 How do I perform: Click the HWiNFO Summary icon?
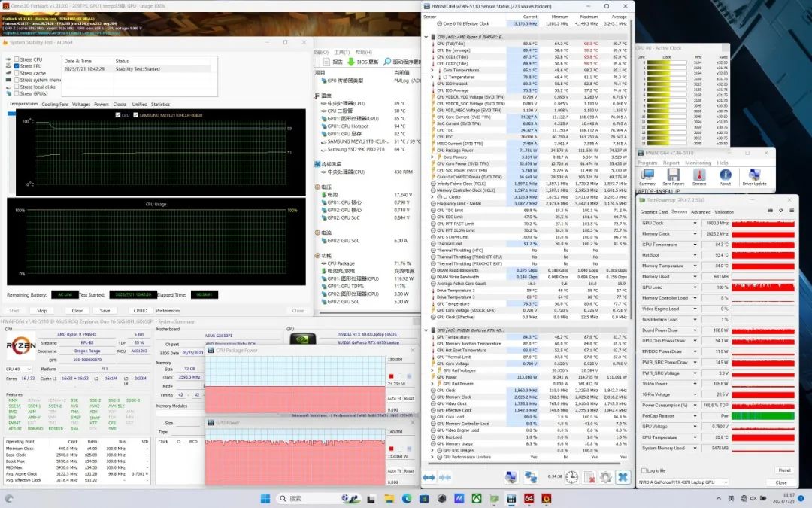[x=647, y=175]
